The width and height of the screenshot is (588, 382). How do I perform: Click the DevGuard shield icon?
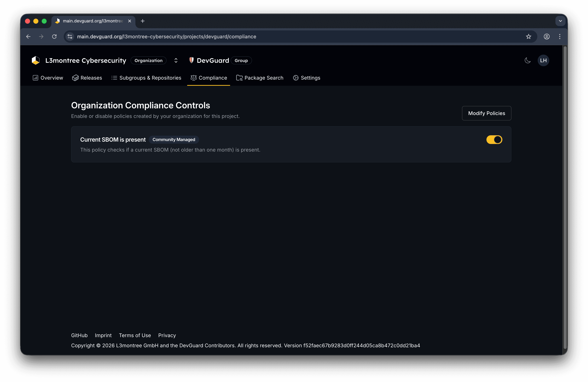pos(192,60)
